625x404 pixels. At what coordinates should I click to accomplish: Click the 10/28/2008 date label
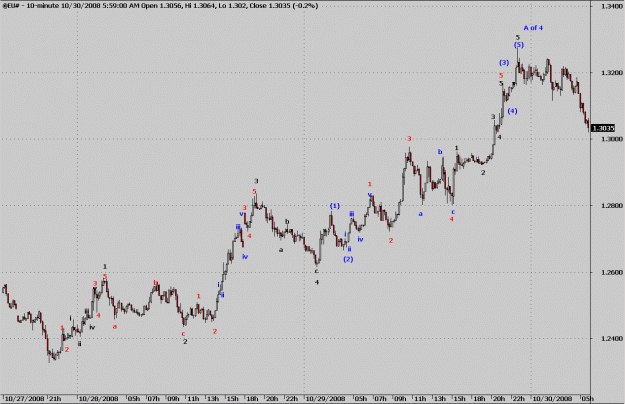tap(98, 398)
